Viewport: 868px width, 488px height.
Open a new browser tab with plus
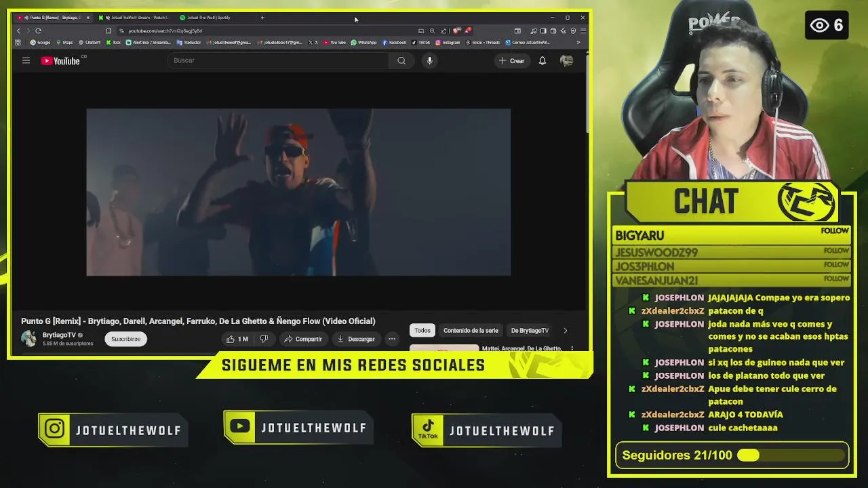pyautogui.click(x=262, y=18)
